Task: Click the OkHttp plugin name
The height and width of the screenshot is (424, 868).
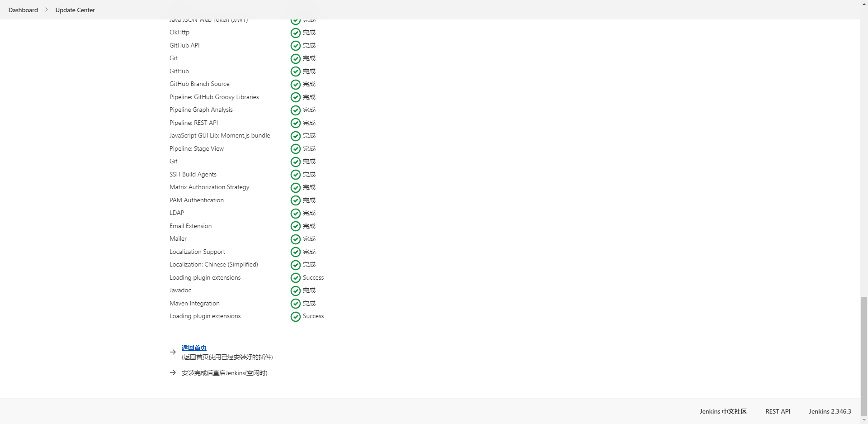Action: coord(179,32)
